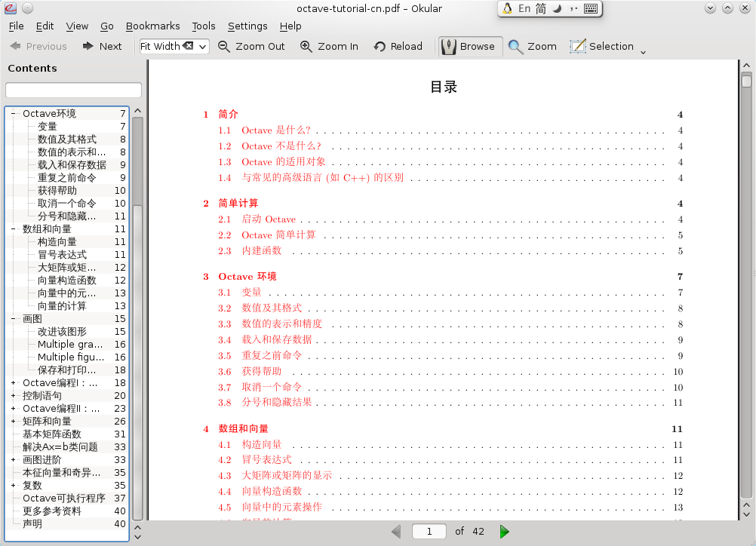Expand the 控制语句 tree node
Screen dimensions: 756x546
coord(13,396)
